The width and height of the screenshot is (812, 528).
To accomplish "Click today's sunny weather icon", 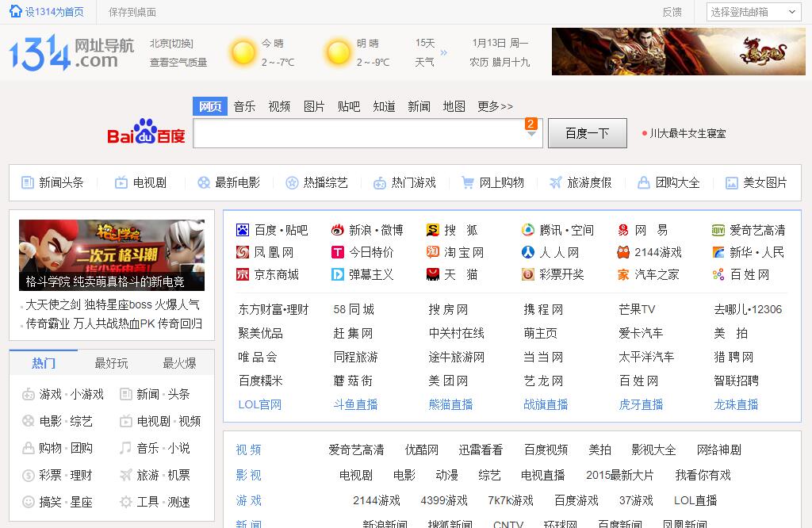I will (243, 52).
